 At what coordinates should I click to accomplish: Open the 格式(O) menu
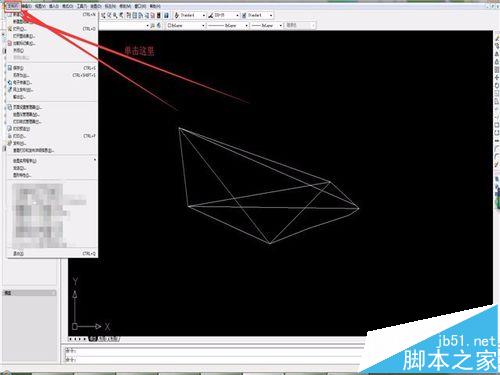click(x=67, y=6)
